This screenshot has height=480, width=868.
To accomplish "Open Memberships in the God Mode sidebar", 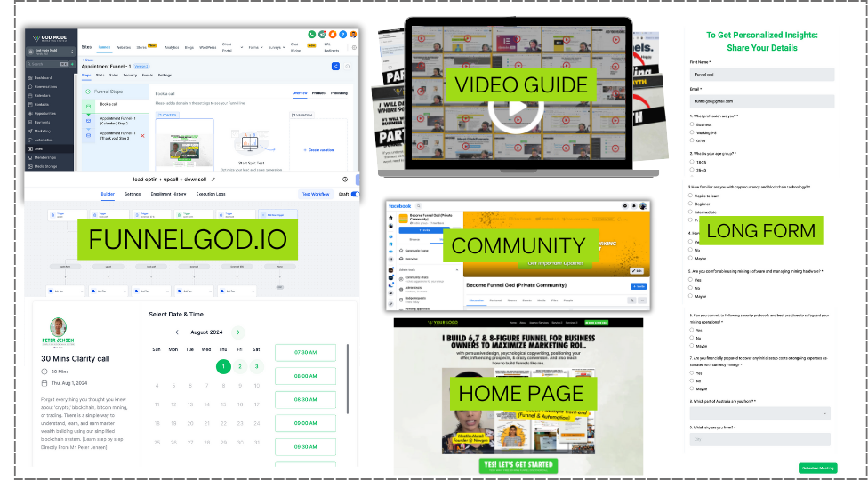I will (x=44, y=157).
